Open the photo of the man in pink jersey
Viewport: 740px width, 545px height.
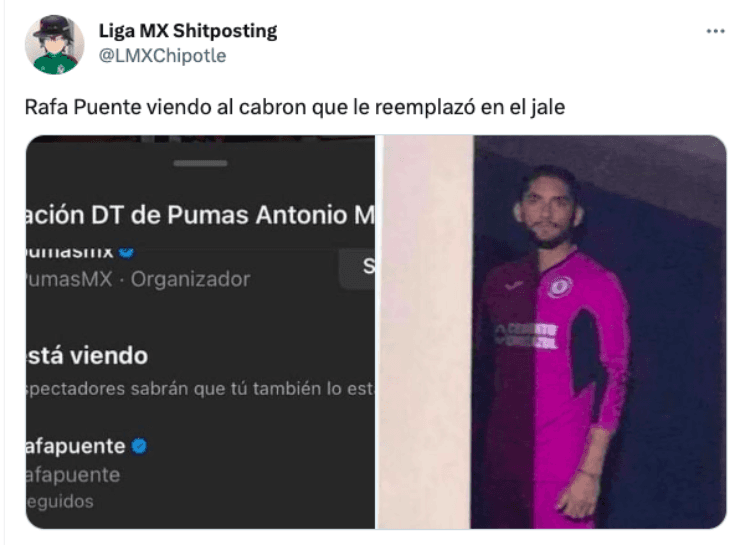pos(552,332)
